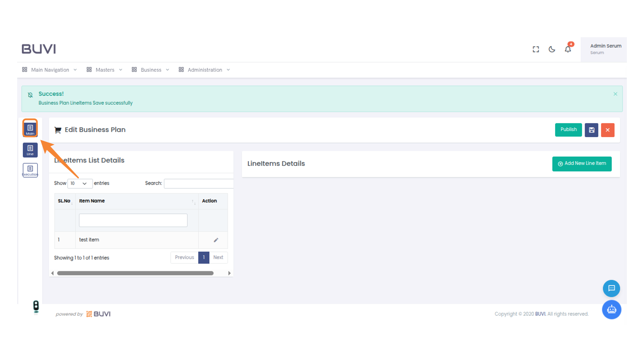
Task: Edit test item with pencil icon
Action: [x=216, y=240]
